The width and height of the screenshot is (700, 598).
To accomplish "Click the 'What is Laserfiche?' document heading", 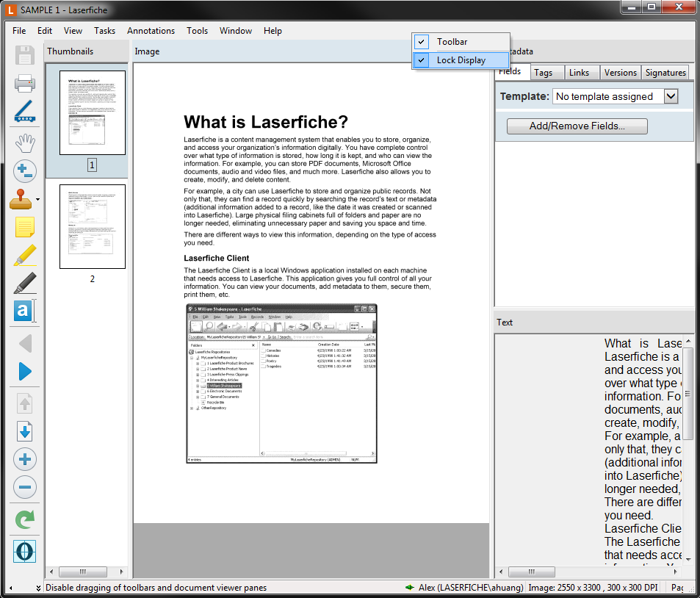I will [x=266, y=122].
